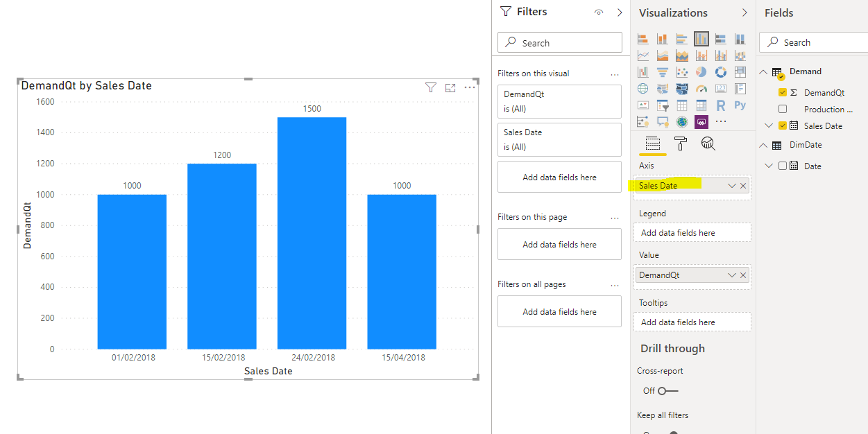Click the chart's filter funnel icon
868x434 pixels.
click(431, 87)
